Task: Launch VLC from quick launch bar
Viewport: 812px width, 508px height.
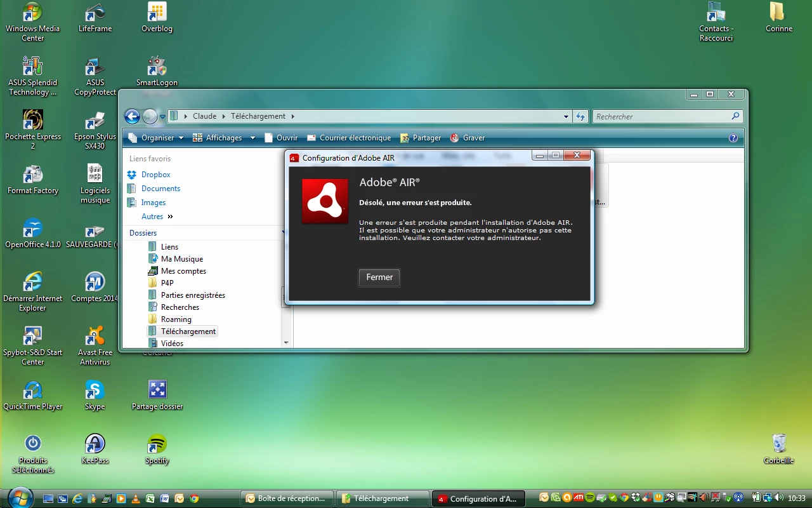Action: (x=135, y=498)
